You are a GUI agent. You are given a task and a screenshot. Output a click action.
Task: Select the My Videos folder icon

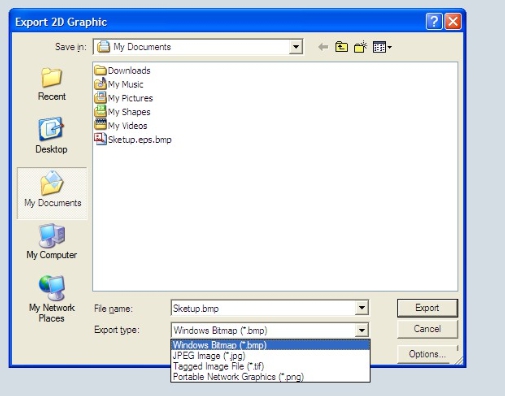(100, 125)
